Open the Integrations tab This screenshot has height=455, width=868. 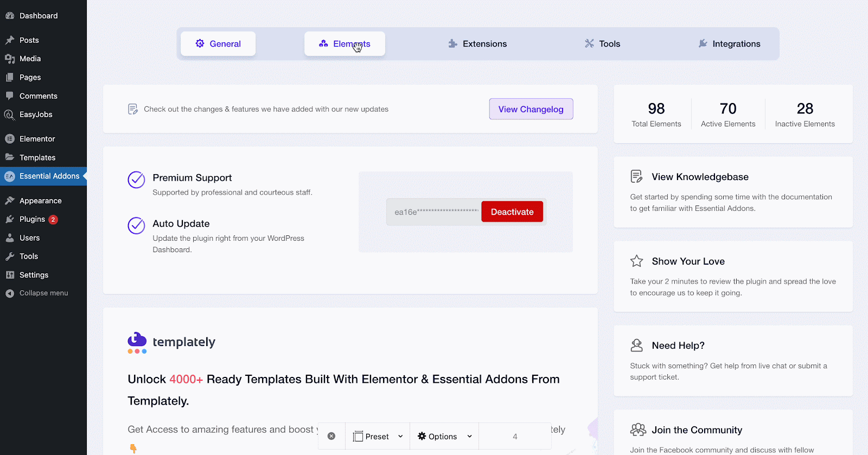point(729,44)
